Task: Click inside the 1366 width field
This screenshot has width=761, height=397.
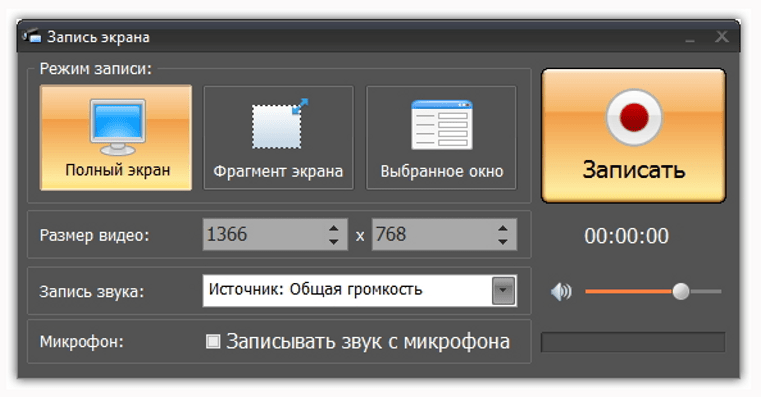Action: pyautogui.click(x=265, y=234)
